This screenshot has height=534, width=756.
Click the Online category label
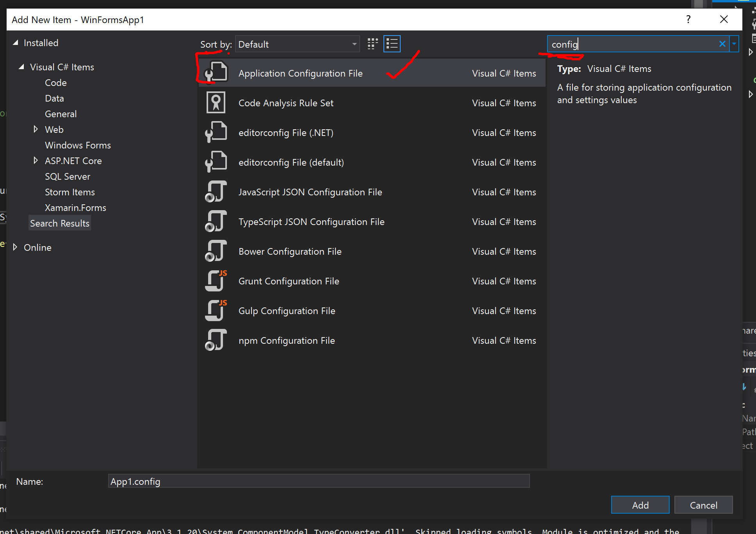[37, 248]
